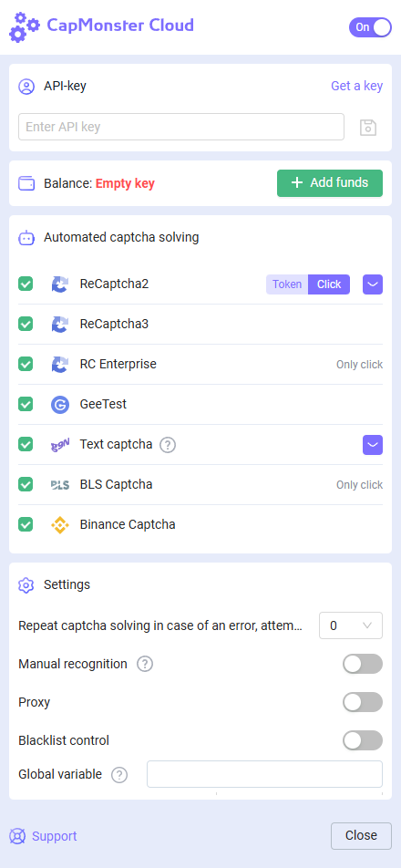The image size is (401, 868).
Task: Open the Get a key link
Action: coord(356,86)
